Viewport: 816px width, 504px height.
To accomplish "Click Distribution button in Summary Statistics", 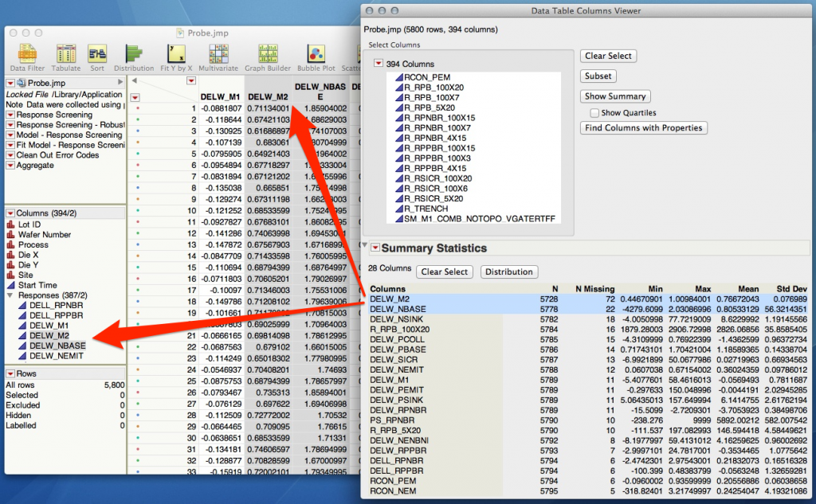I will (x=509, y=272).
